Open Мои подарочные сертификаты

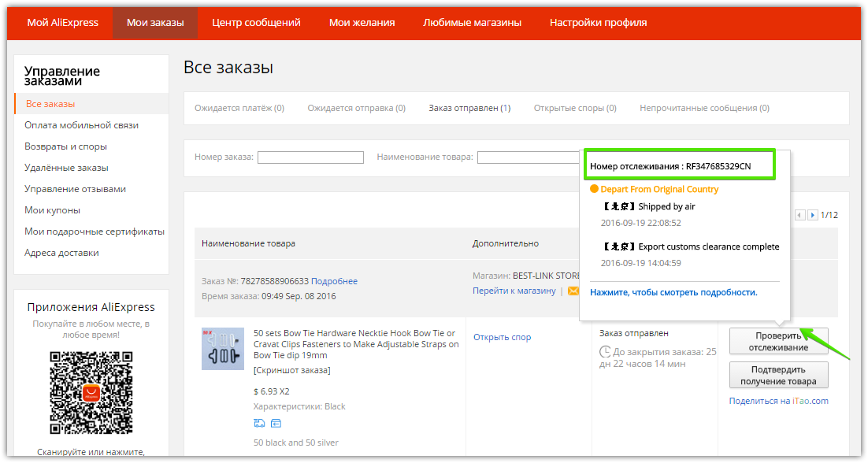click(94, 231)
